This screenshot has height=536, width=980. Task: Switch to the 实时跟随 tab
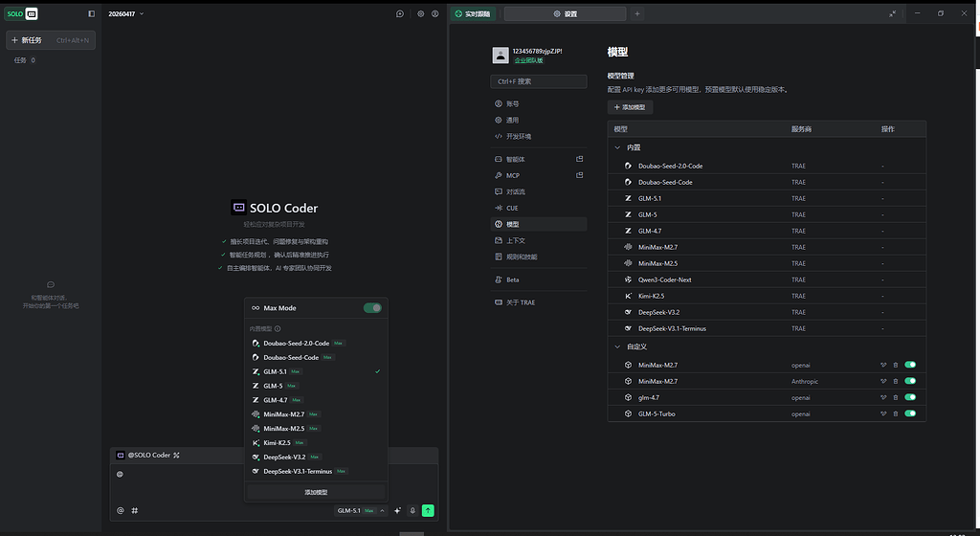(473, 13)
